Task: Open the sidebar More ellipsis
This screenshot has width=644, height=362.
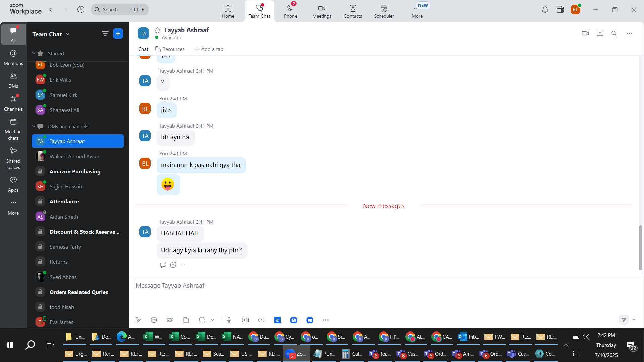Action: [13, 207]
